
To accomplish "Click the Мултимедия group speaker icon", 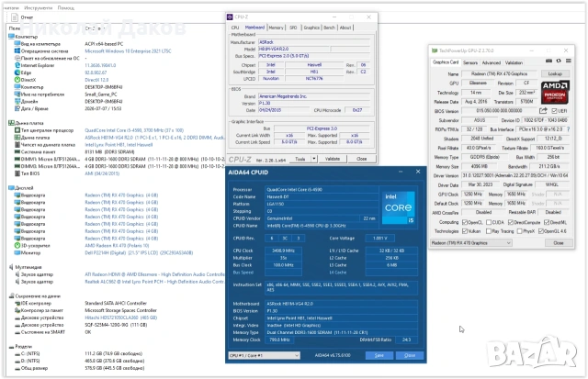I will coord(11,267).
